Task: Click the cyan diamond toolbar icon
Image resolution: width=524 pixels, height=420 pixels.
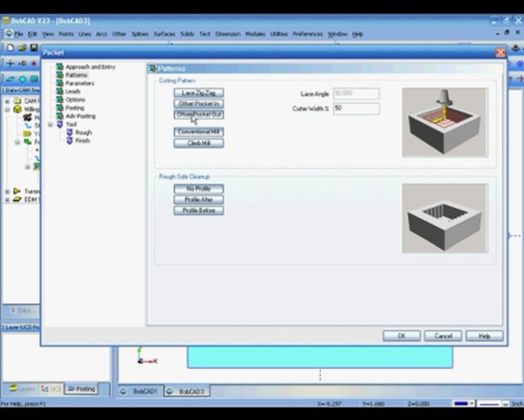Action: point(22,79)
